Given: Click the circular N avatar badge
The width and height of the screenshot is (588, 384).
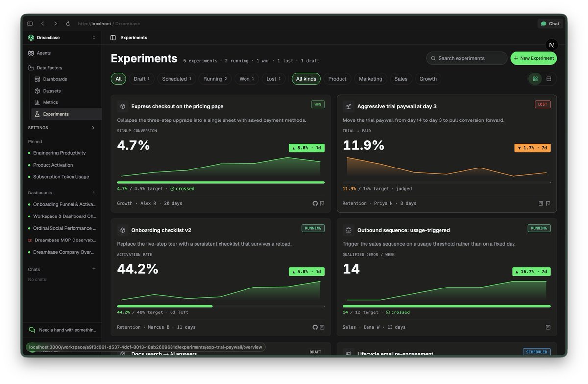Looking at the screenshot, I should (x=552, y=45).
